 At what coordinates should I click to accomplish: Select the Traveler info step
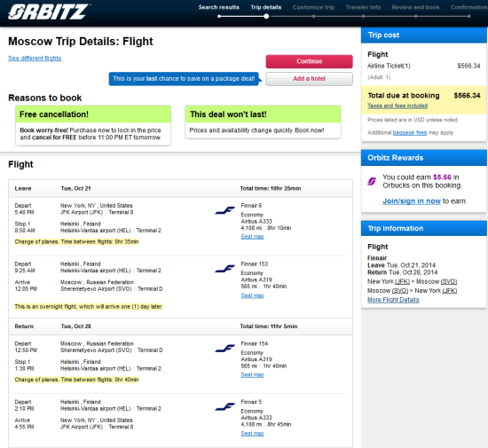pos(363,7)
